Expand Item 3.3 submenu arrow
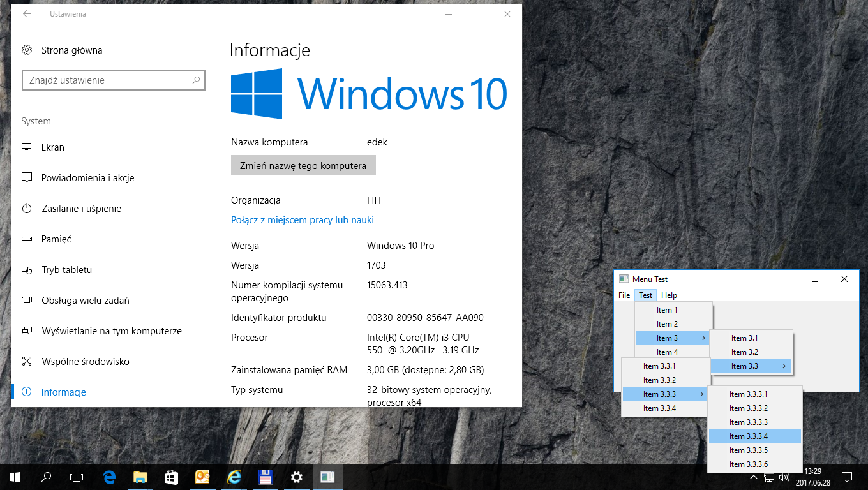868x490 pixels. tap(784, 366)
